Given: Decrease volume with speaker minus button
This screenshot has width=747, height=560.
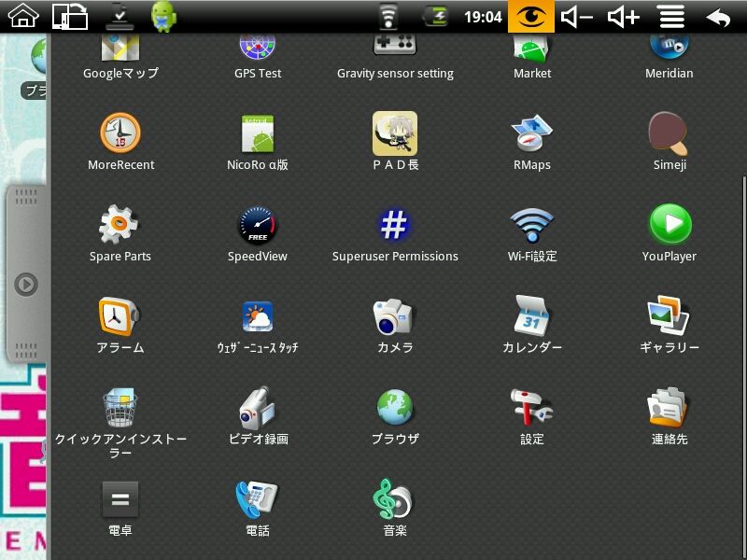Looking at the screenshot, I should (577, 17).
